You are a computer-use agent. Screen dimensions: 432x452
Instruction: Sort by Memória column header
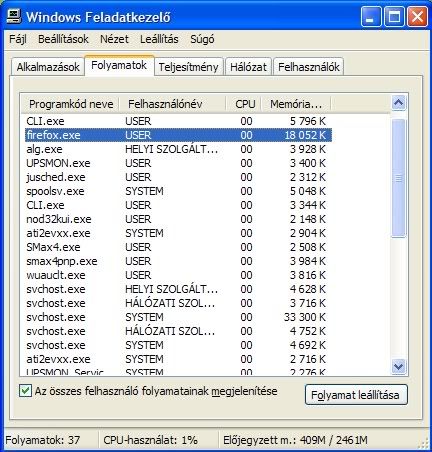296,104
